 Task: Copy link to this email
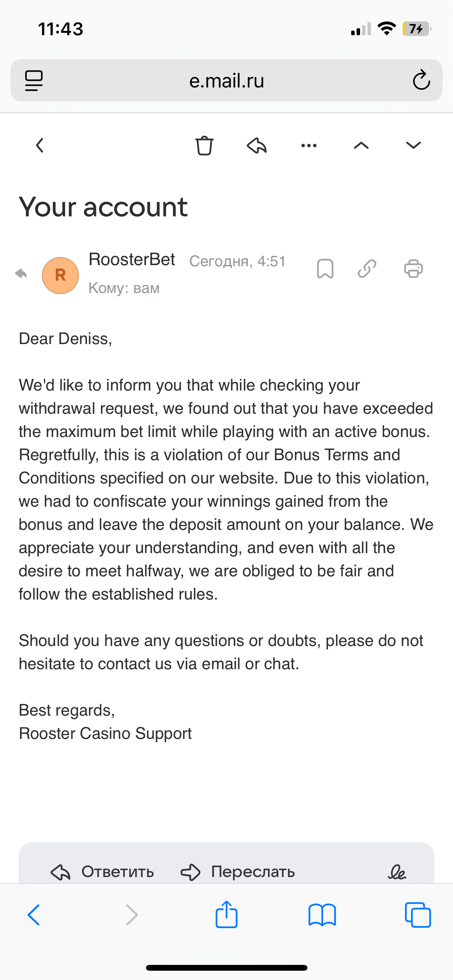[x=367, y=269]
